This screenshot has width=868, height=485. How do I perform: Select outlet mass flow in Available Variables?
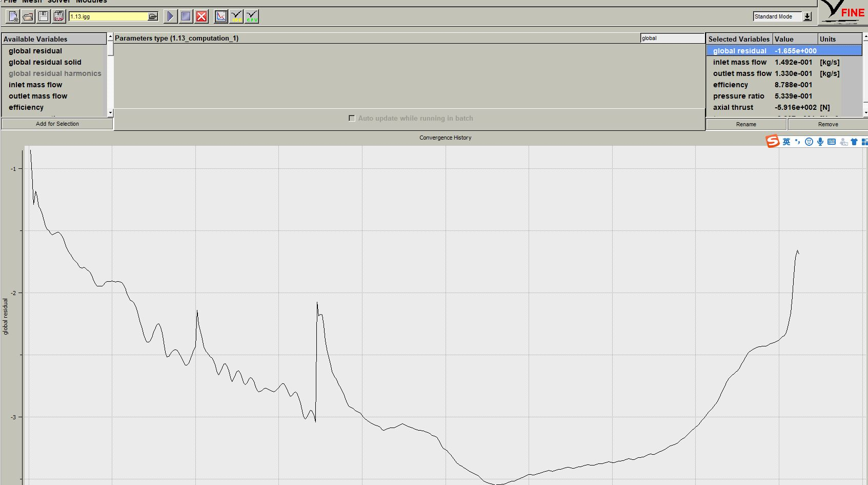pyautogui.click(x=38, y=96)
